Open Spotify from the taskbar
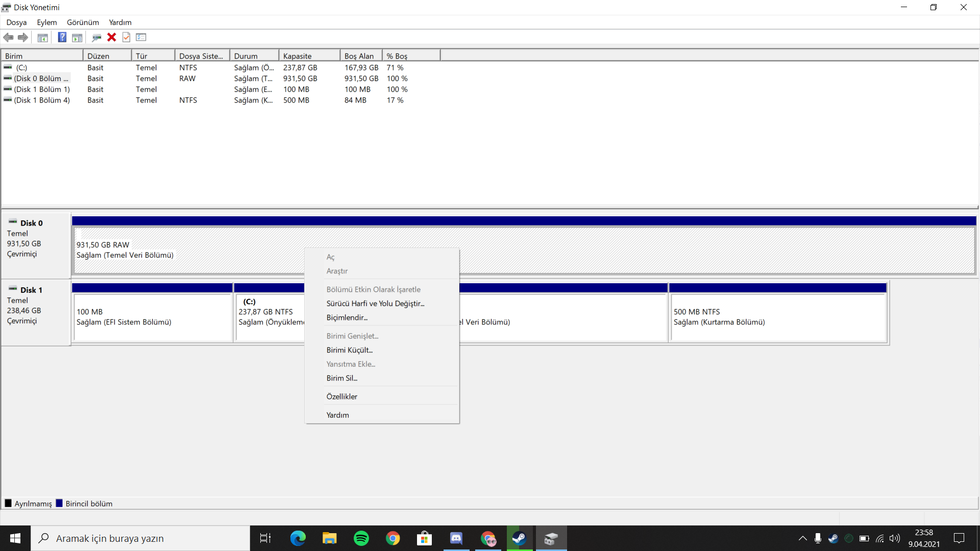The height and width of the screenshot is (551, 980). pos(361,538)
